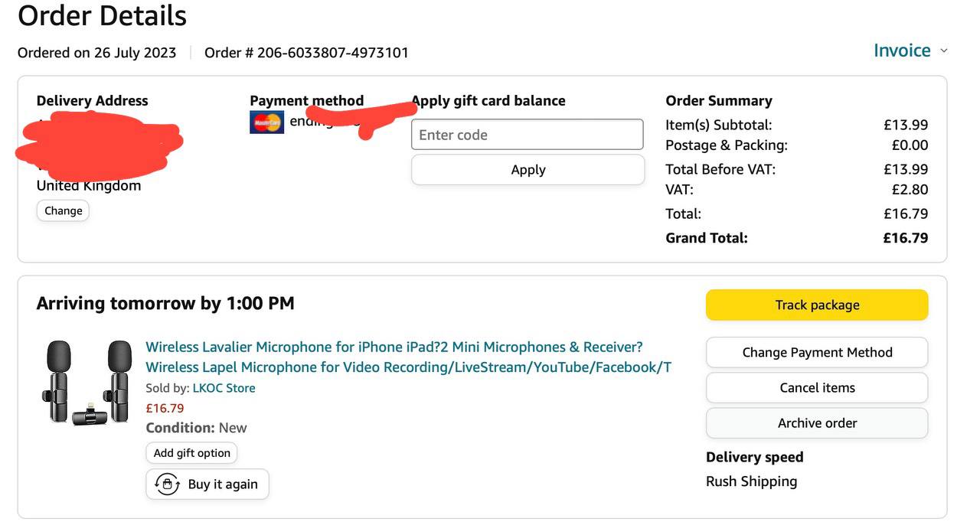Click the Buy it again cart icon
980x525 pixels.
[x=167, y=484]
